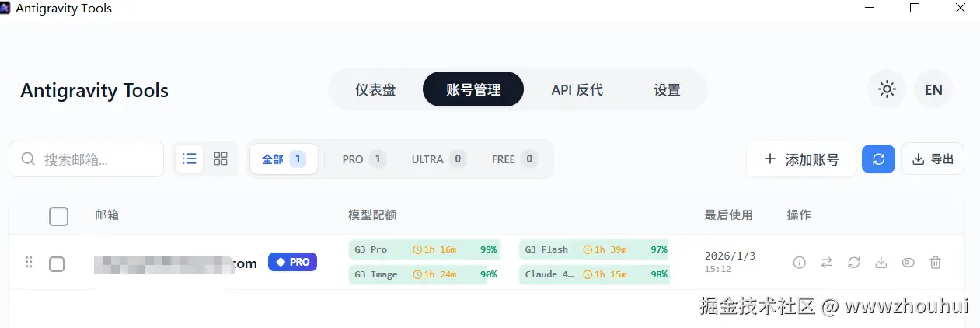Switch to grid view layout
The image size is (980, 328).
(221, 159)
